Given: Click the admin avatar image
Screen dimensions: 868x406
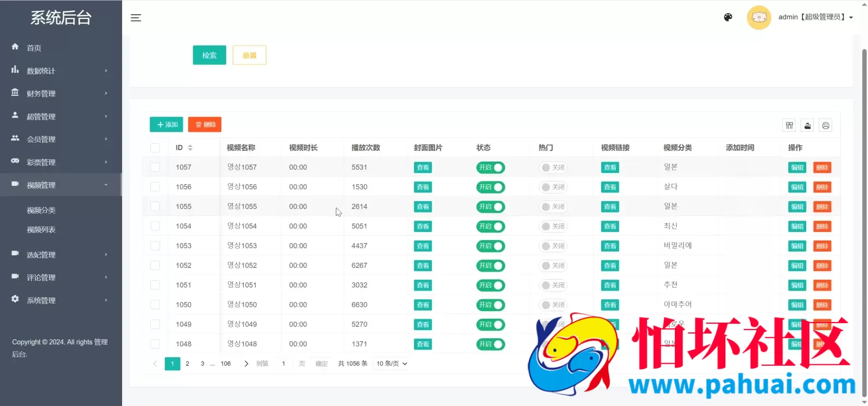Looking at the screenshot, I should (x=758, y=17).
